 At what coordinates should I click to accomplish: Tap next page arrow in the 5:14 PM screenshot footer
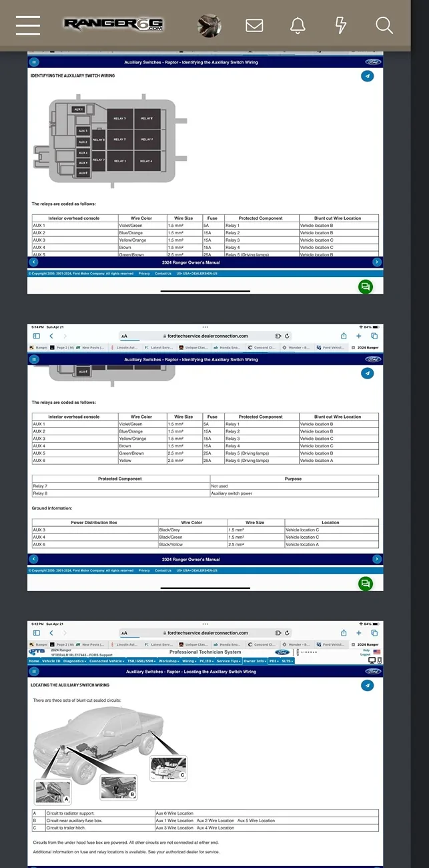pos(377,560)
